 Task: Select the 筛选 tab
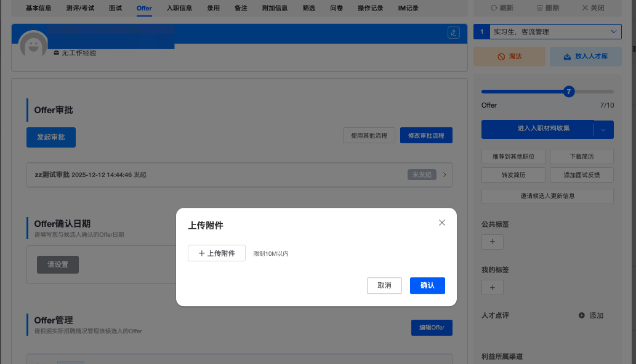point(309,8)
